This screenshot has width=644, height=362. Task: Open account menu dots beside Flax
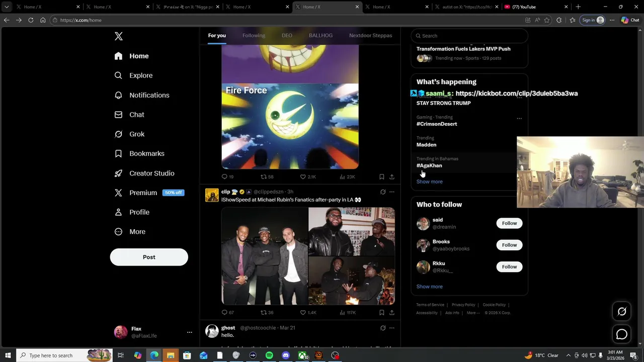190,332
